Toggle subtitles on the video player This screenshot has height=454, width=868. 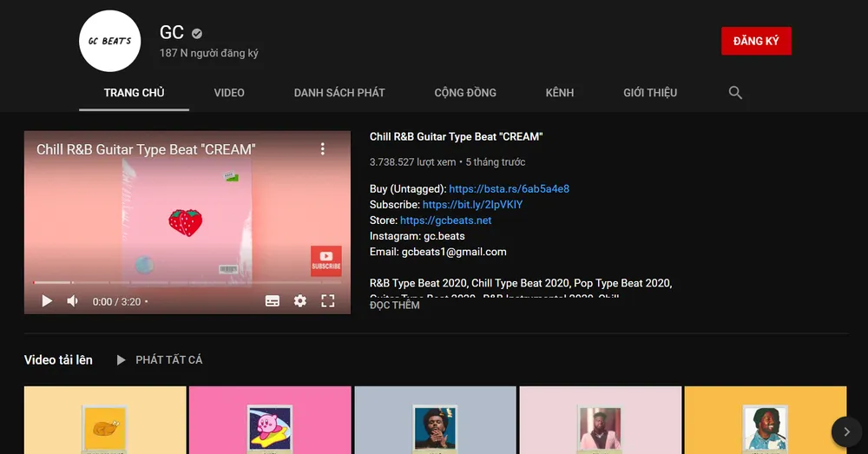click(273, 301)
